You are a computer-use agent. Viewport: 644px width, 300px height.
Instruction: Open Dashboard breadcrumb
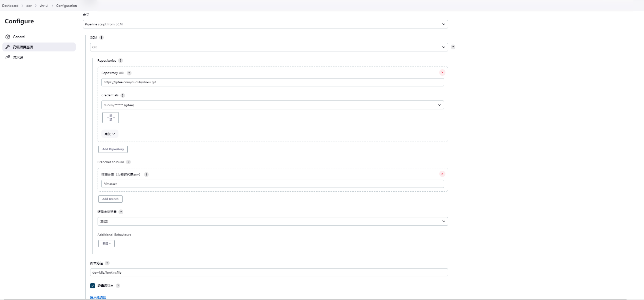click(x=10, y=6)
